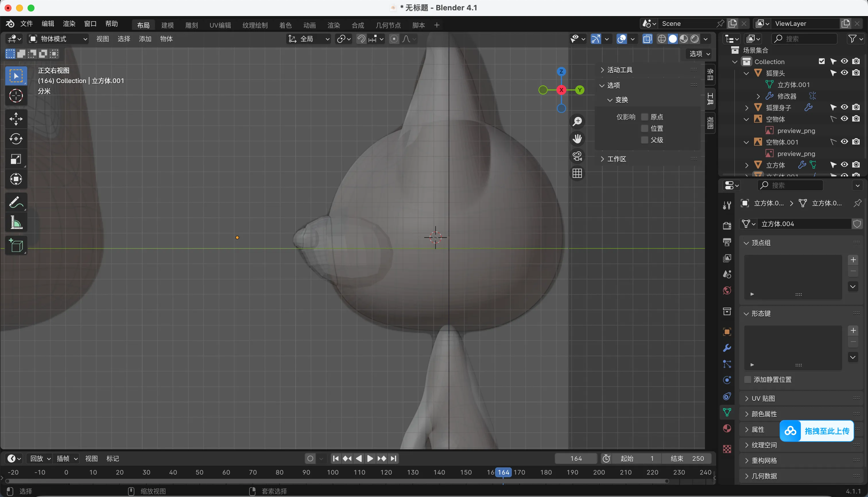Image resolution: width=868 pixels, height=497 pixels.
Task: Click the current frame field 164
Action: pos(576,459)
